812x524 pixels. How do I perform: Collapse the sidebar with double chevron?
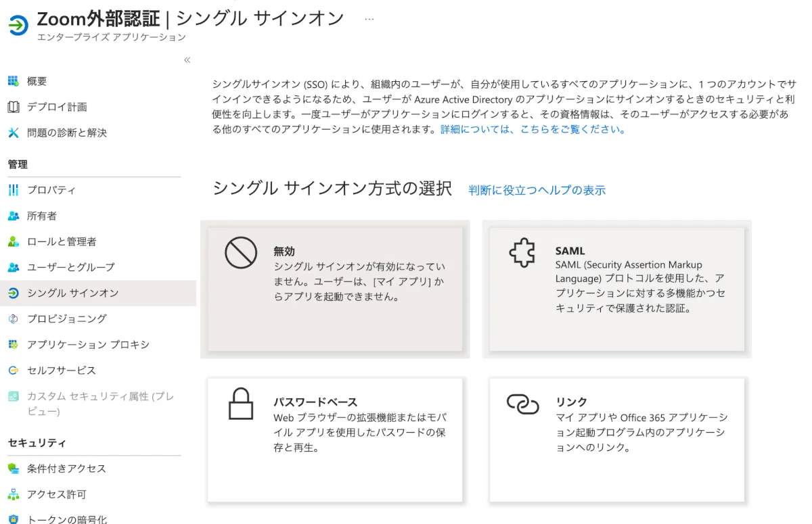187,60
